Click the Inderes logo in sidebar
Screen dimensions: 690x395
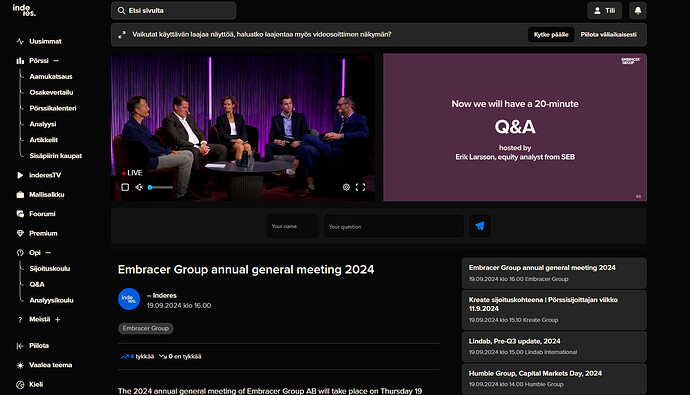24,10
